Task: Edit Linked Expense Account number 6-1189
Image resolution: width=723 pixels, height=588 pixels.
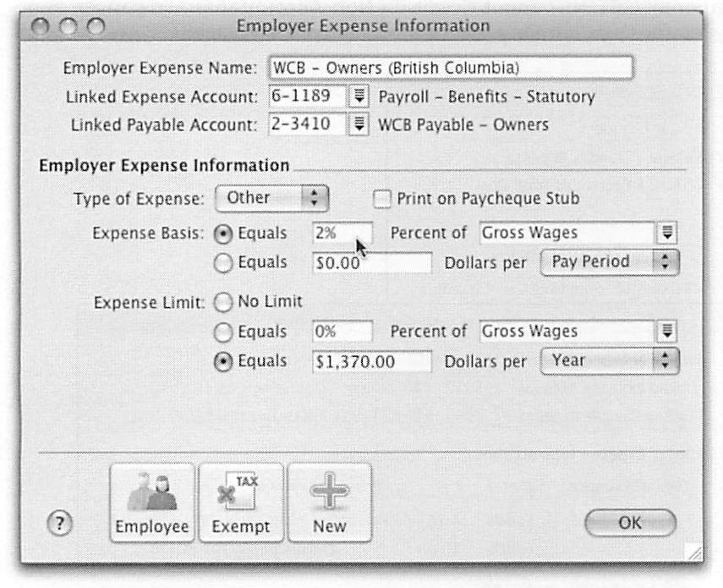Action: point(307,96)
